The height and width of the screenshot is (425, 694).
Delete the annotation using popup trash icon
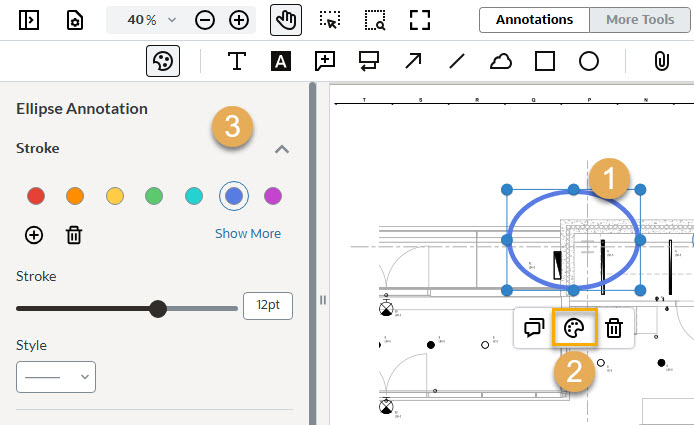click(x=615, y=328)
